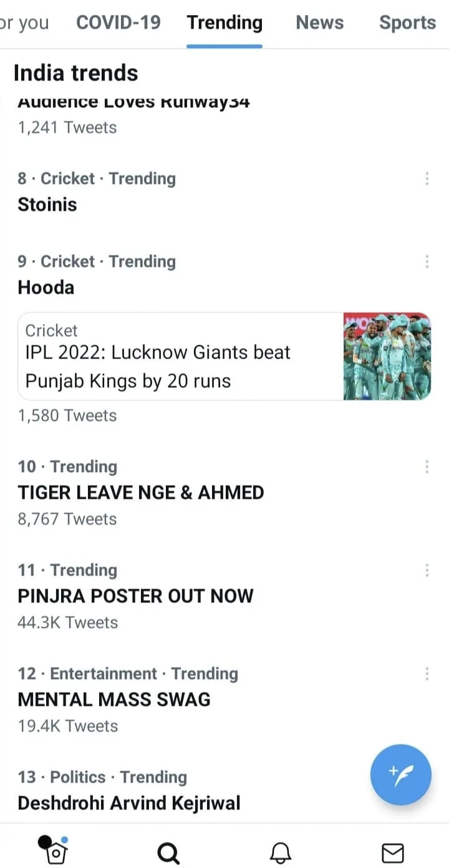The image size is (449, 868).
Task: Tap the Home icon in bottom bar
Action: tap(56, 851)
